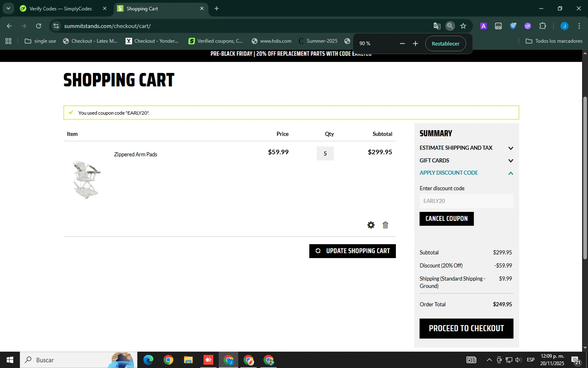The height and width of the screenshot is (368, 588).
Task: Open Zippered Arm Pads product link
Action: pyautogui.click(x=136, y=155)
